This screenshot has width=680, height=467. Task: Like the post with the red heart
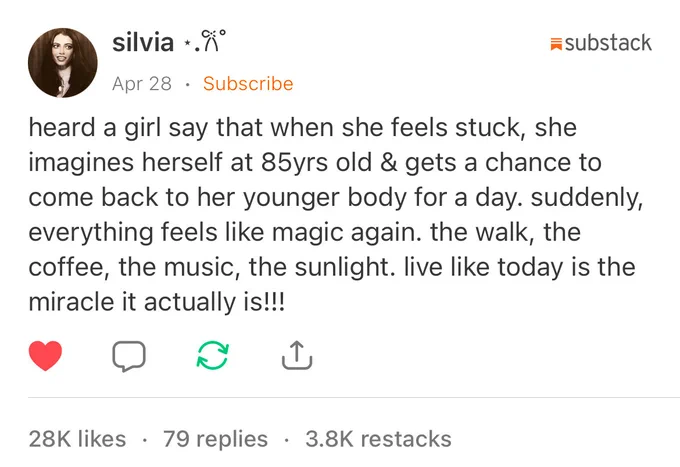point(46,355)
